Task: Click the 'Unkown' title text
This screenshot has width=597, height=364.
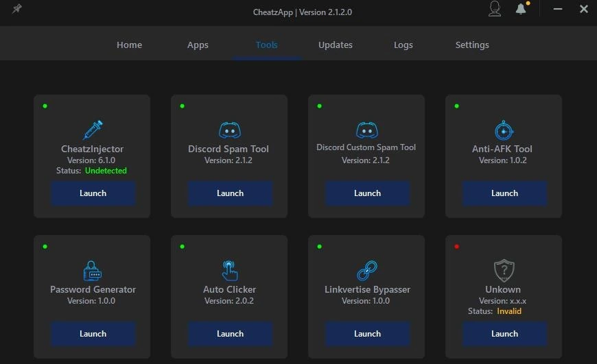Action: click(x=502, y=289)
